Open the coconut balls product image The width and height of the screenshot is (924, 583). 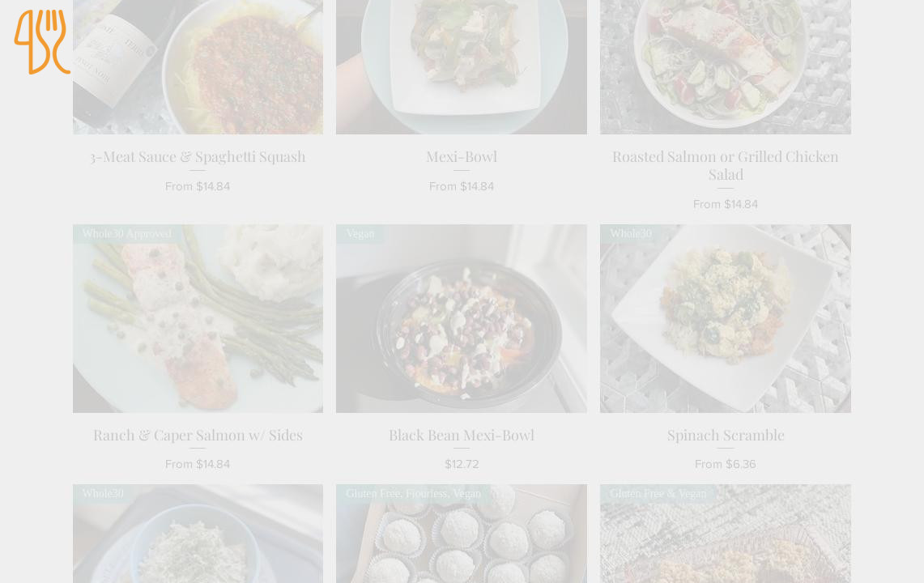462,534
